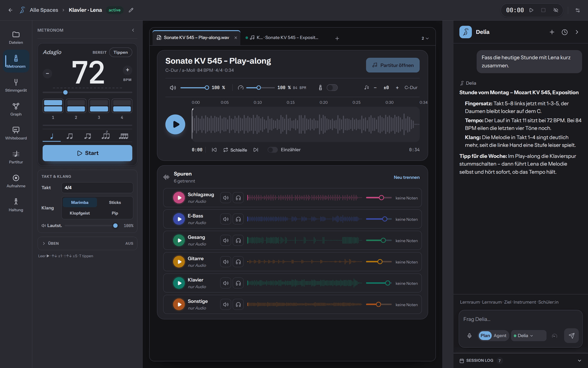The height and width of the screenshot is (368, 588).
Task: Close the Play-along.wav tab
Action: (236, 38)
